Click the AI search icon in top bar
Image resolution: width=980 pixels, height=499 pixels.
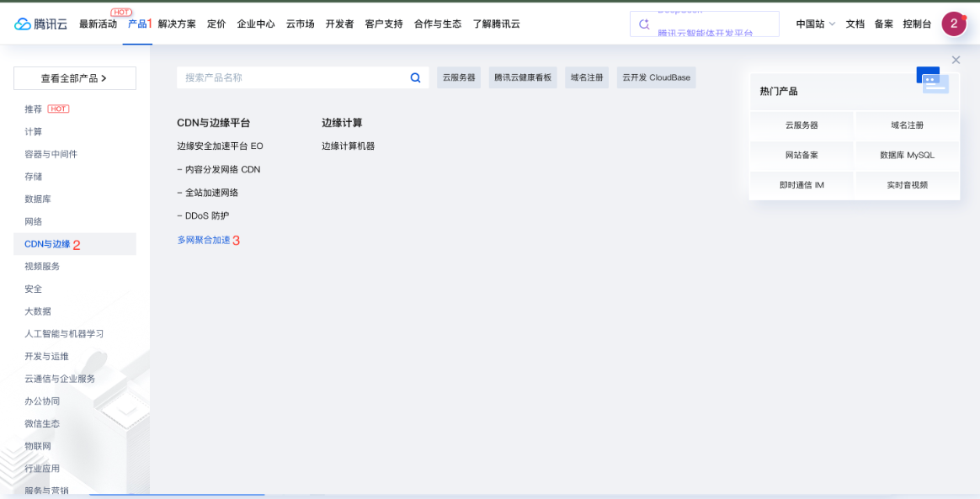click(645, 24)
